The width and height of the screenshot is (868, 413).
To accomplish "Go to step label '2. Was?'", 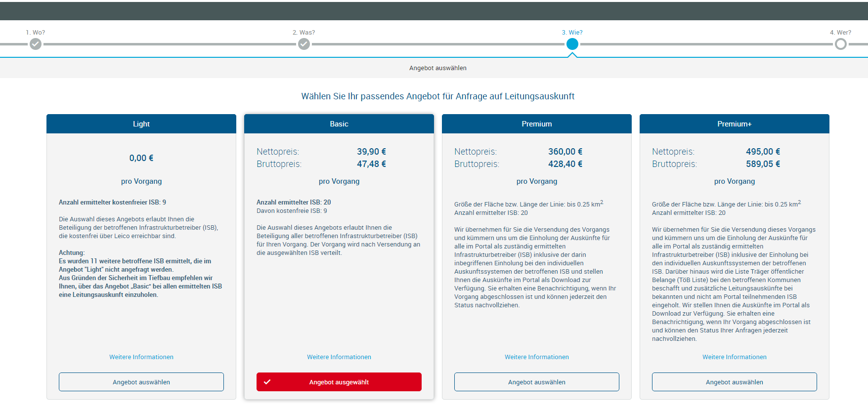I will [x=304, y=33].
